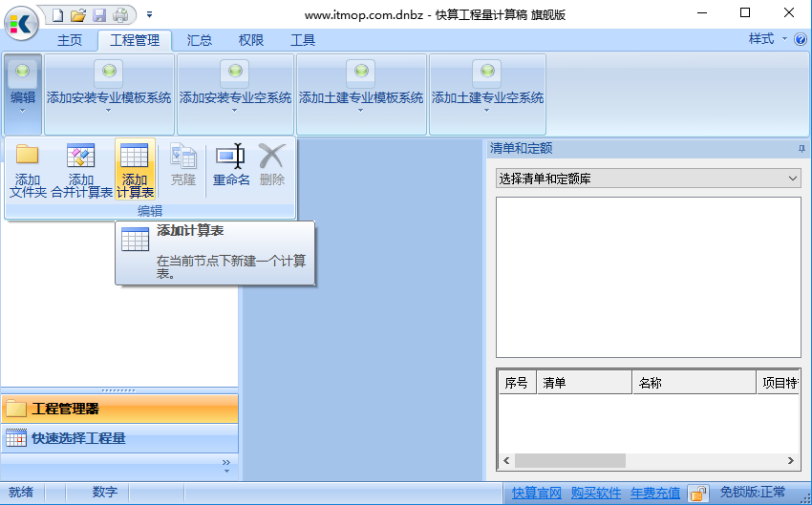Open the 汇总 tab
Image resolution: width=812 pixels, height=505 pixels.
point(200,40)
